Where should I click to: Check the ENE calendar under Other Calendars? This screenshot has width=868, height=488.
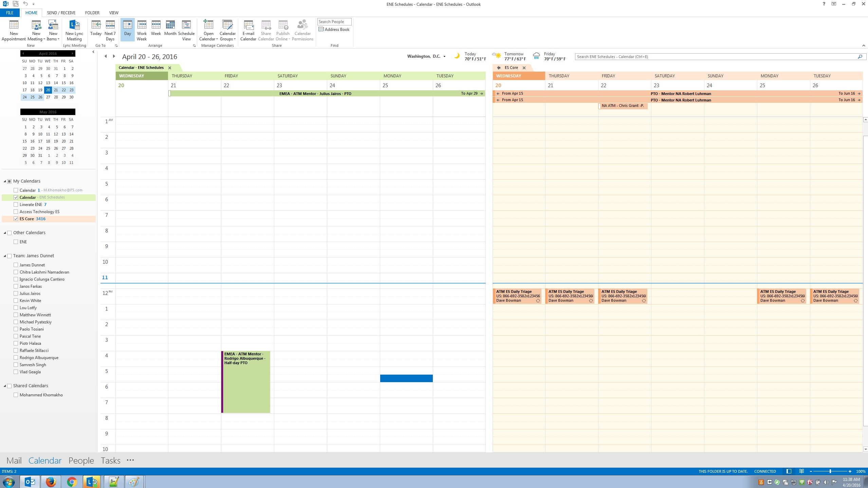click(x=16, y=242)
